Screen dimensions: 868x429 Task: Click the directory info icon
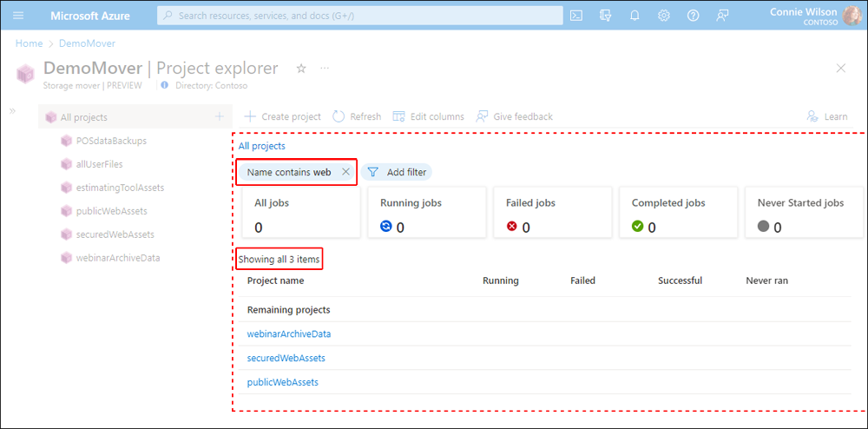click(164, 85)
